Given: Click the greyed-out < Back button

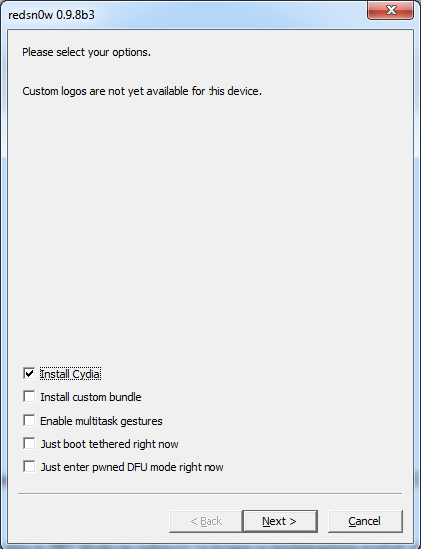Looking at the screenshot, I should (206, 521).
